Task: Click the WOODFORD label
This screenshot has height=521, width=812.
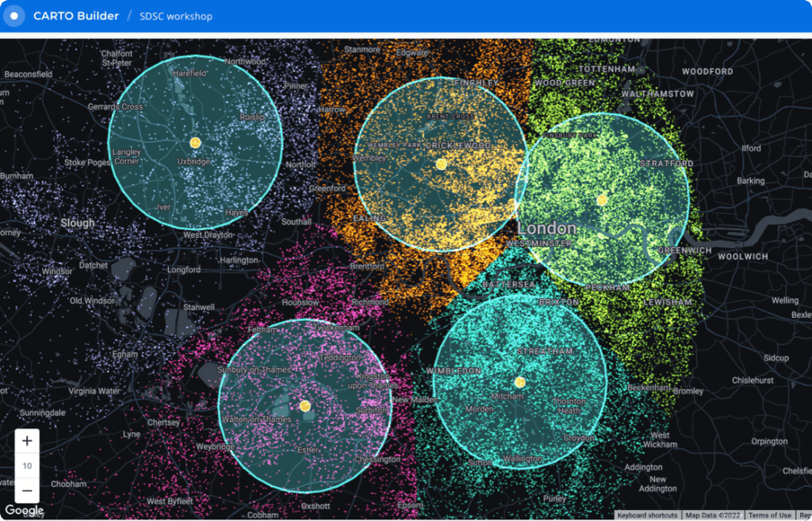Action: [x=707, y=71]
